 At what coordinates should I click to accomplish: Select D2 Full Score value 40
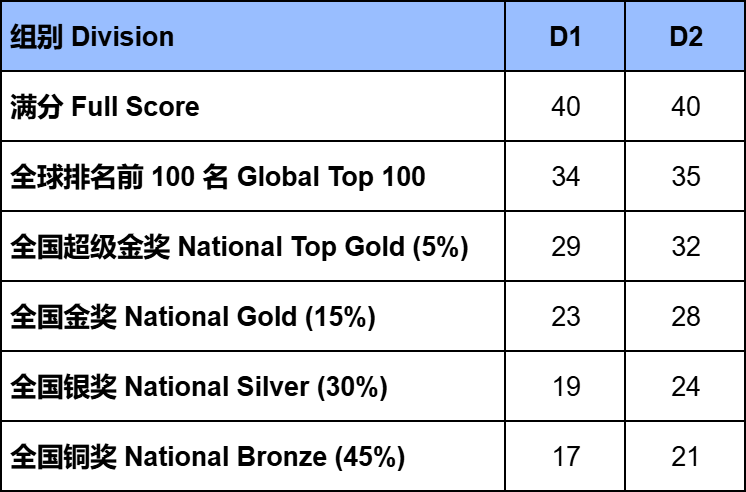tap(686, 106)
